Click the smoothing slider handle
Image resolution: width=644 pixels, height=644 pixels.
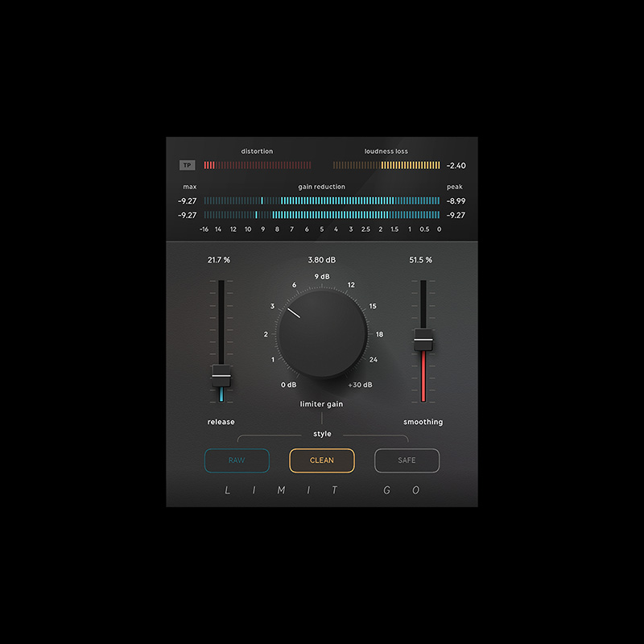423,340
